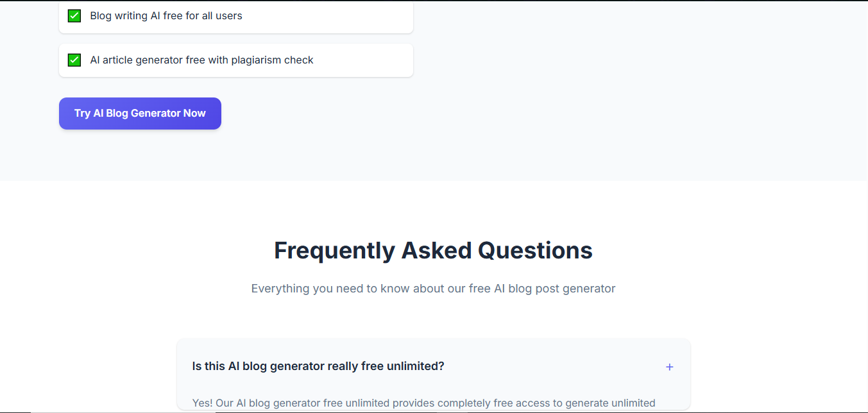Select "AI article generator free with plagiarism check" text
868x413 pixels.
201,60
